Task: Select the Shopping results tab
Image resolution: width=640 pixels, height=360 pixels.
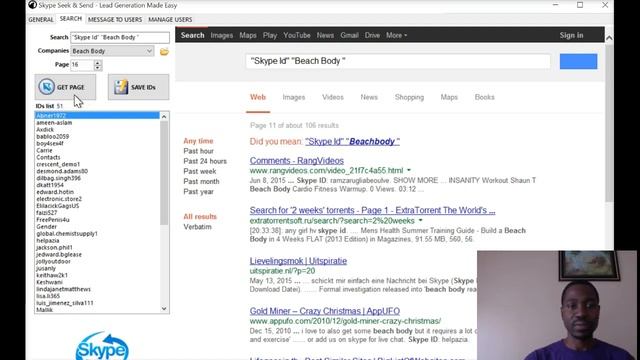Action: click(409, 97)
